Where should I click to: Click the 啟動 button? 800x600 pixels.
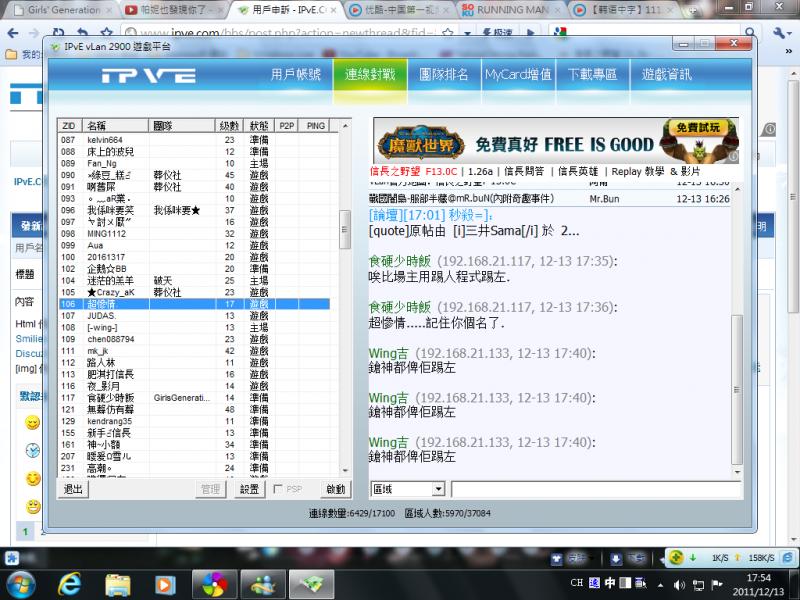[336, 489]
